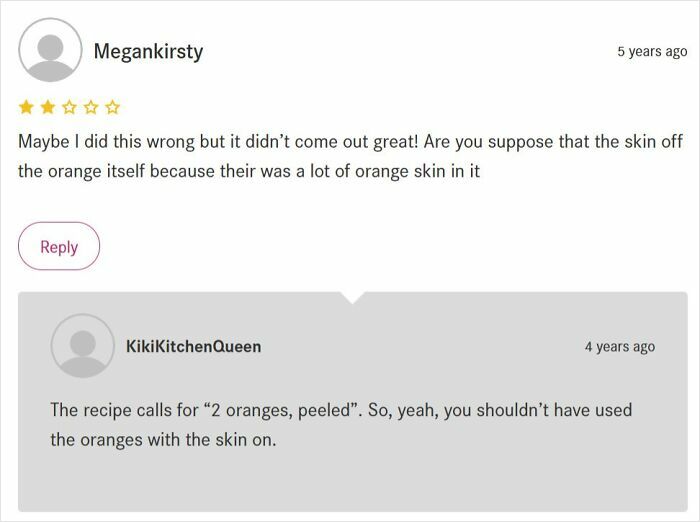The width and height of the screenshot is (700, 522).
Task: Click the "5 years ago" timestamp
Action: [x=651, y=51]
